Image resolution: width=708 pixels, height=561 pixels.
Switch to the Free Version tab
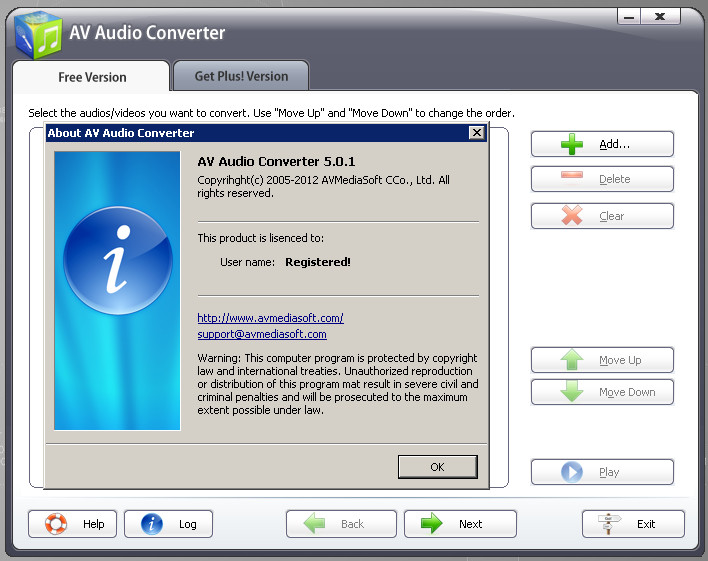point(92,77)
